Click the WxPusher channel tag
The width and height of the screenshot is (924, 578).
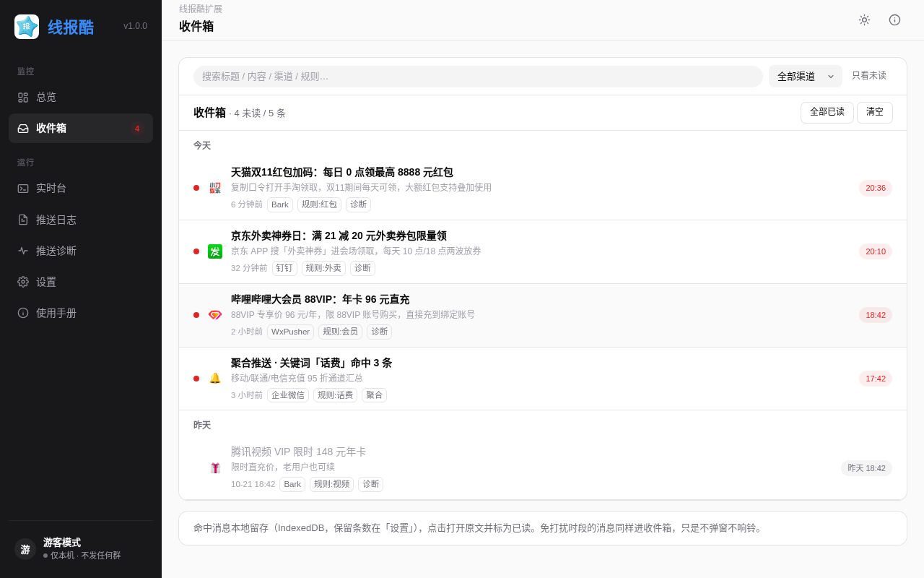click(290, 332)
